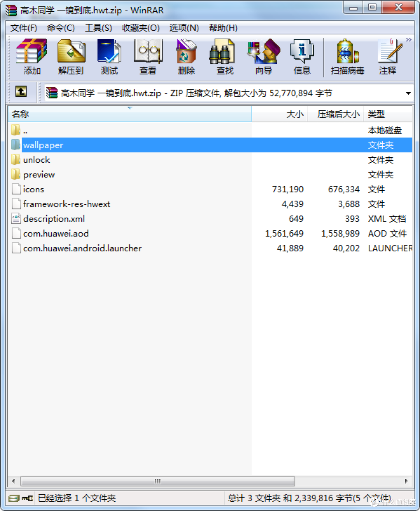Expand the toolbar overflow chevron

pyautogui.click(x=408, y=40)
